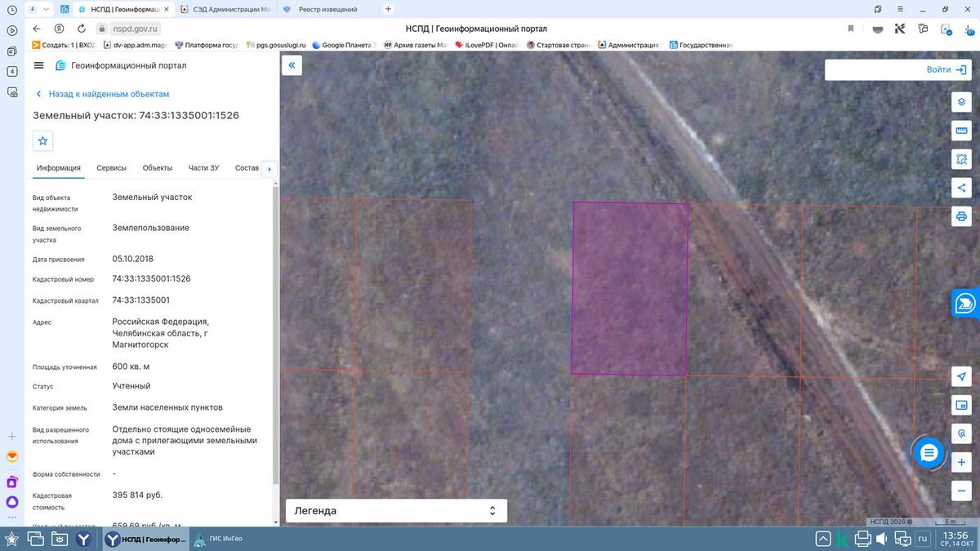Show hidden system tray icons

click(x=822, y=539)
